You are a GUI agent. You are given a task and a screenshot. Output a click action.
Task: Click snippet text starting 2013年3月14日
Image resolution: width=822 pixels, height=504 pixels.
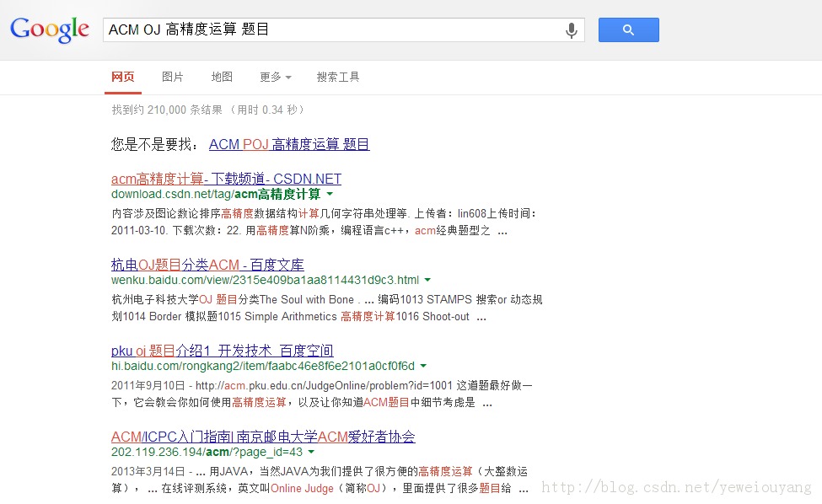[x=320, y=480]
